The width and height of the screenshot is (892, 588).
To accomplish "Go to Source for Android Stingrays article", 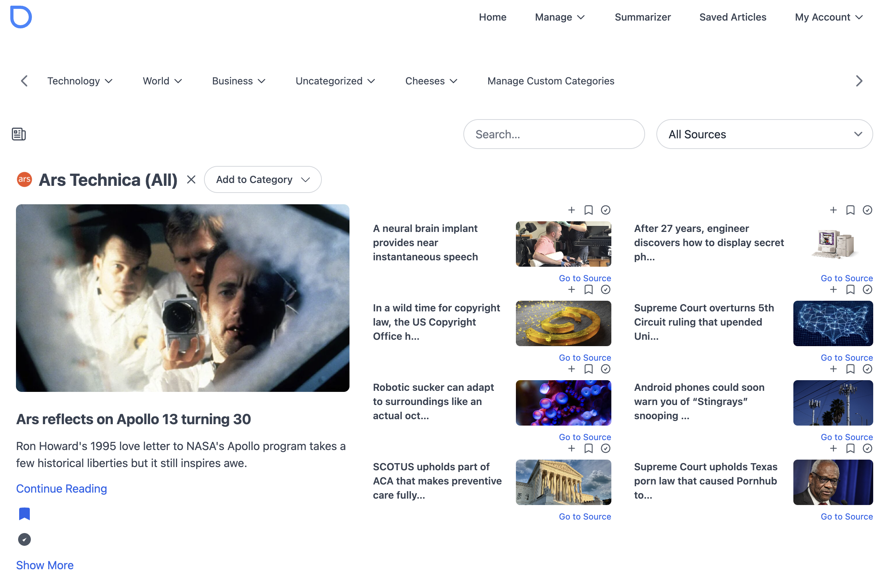I will [846, 437].
